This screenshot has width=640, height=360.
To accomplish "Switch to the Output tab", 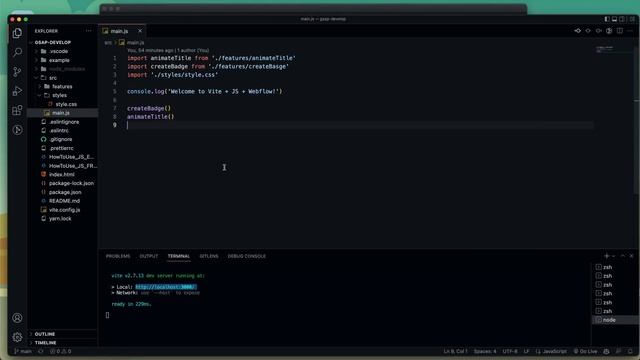I will point(149,256).
